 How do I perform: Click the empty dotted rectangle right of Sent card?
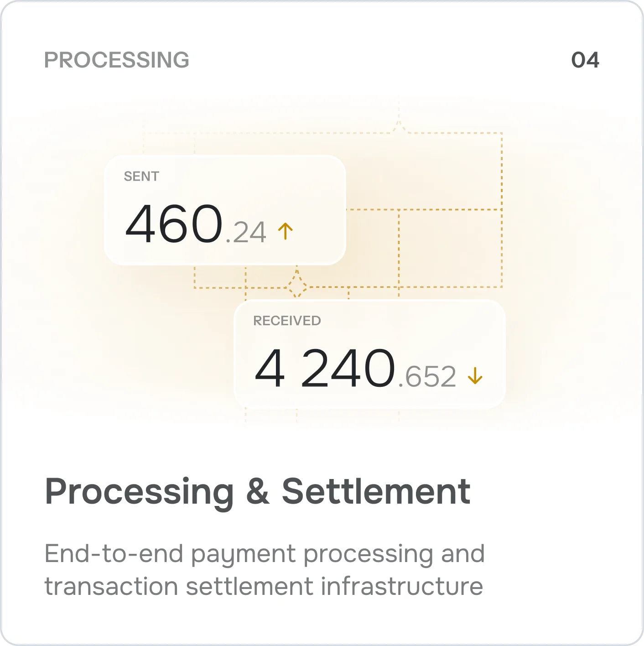pyautogui.click(x=450, y=248)
